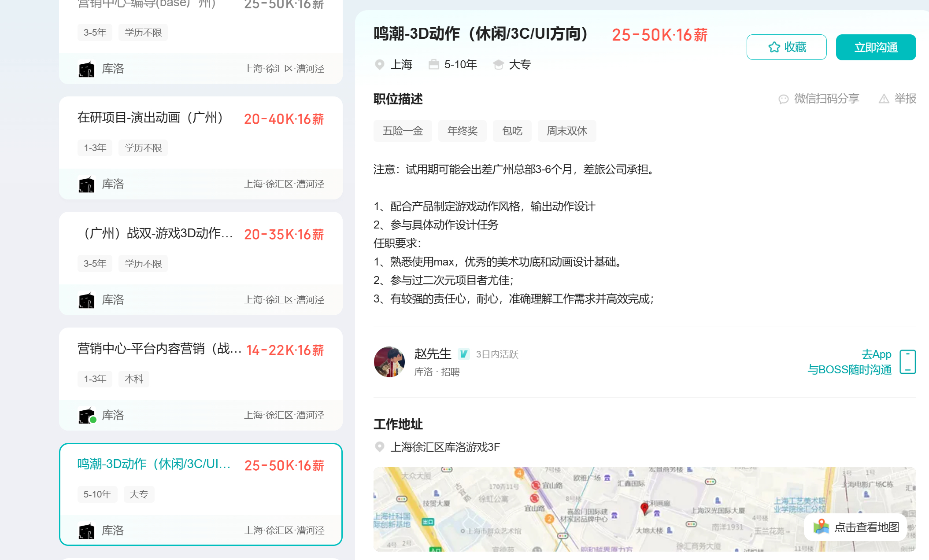Click 库洛 company logo with green online dot

point(87,415)
